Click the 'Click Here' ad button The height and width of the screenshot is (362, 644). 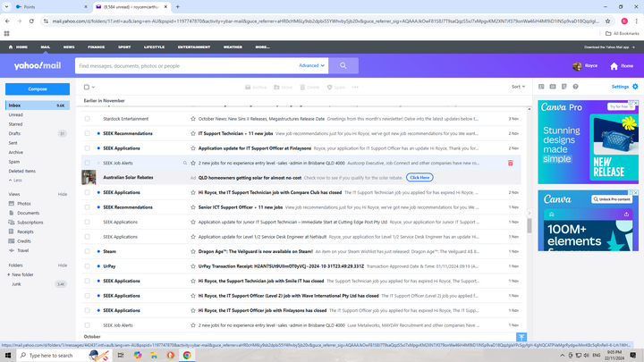pyautogui.click(x=419, y=178)
